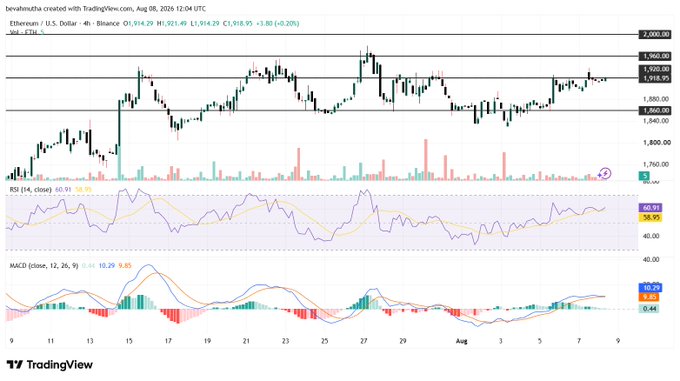Open the RSI (14, close) indicator legend
The width and height of the screenshot is (680, 381).
[30, 189]
